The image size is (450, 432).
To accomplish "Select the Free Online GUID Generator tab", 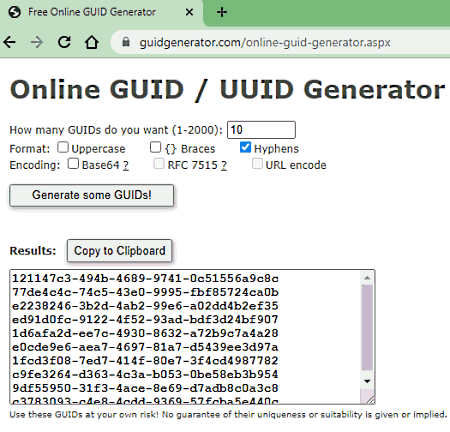I will tap(92, 12).
